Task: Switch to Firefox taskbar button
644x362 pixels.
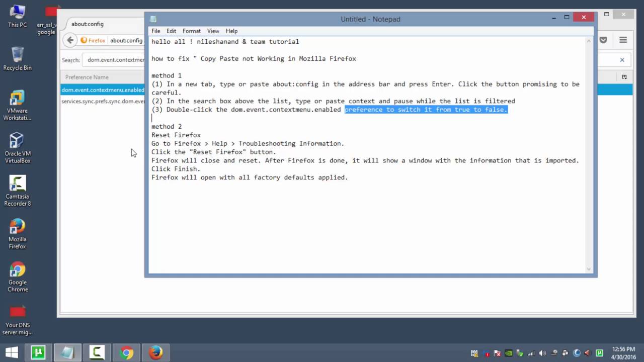Action: click(x=155, y=352)
